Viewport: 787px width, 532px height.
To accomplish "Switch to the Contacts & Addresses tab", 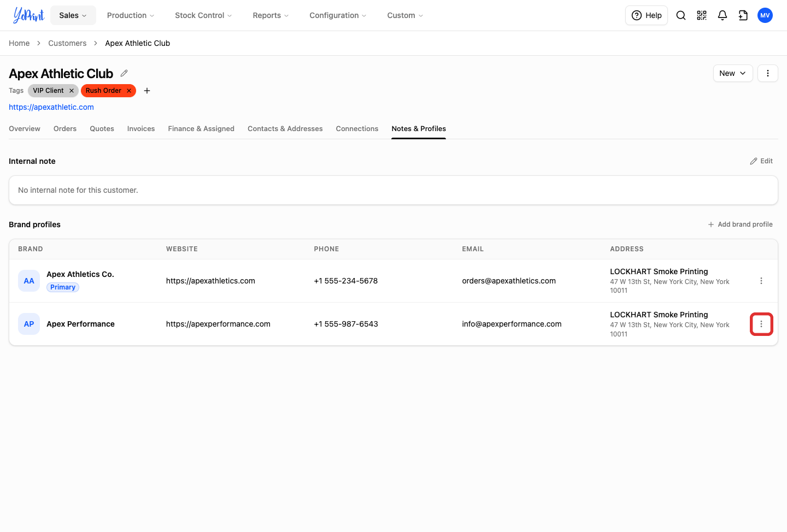I will 285,129.
